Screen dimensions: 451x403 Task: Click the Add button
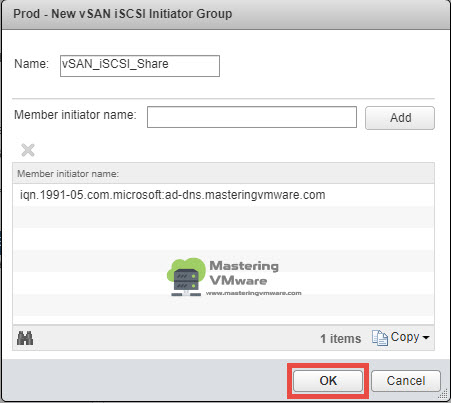click(400, 118)
